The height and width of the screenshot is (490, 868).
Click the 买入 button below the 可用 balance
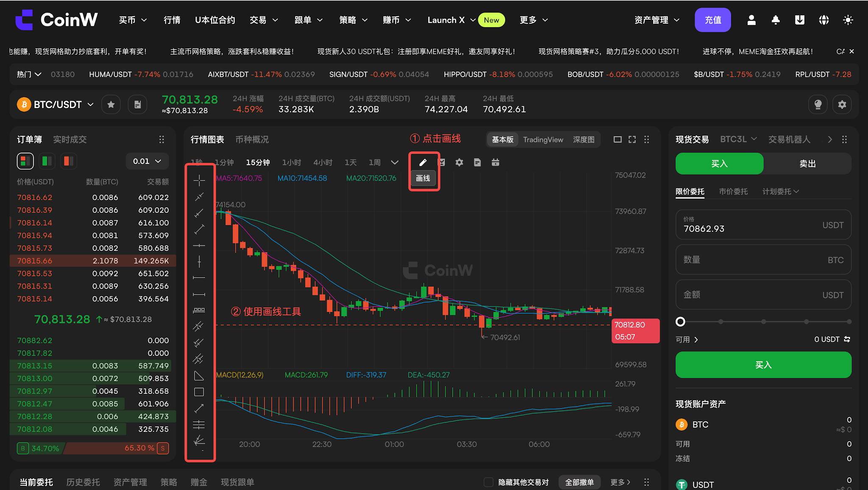[x=763, y=365]
